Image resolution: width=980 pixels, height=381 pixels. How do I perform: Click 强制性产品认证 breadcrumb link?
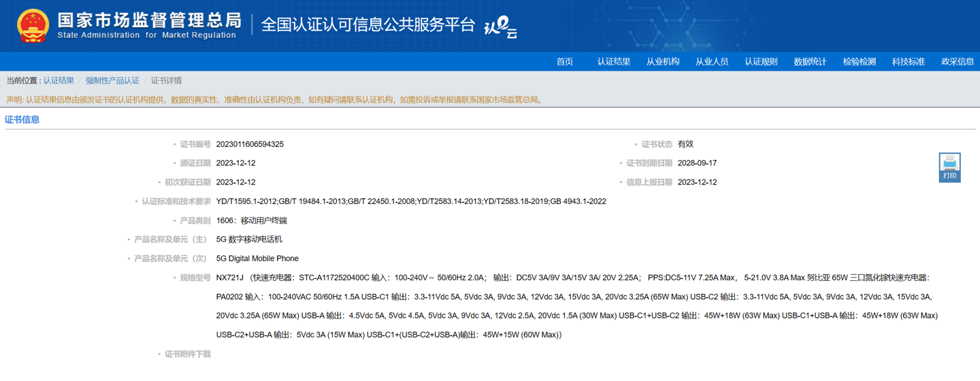(x=112, y=80)
